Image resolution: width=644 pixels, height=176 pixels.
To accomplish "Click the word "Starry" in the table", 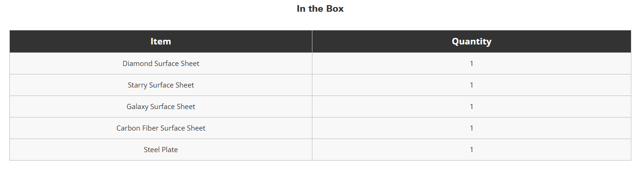I will click(137, 85).
